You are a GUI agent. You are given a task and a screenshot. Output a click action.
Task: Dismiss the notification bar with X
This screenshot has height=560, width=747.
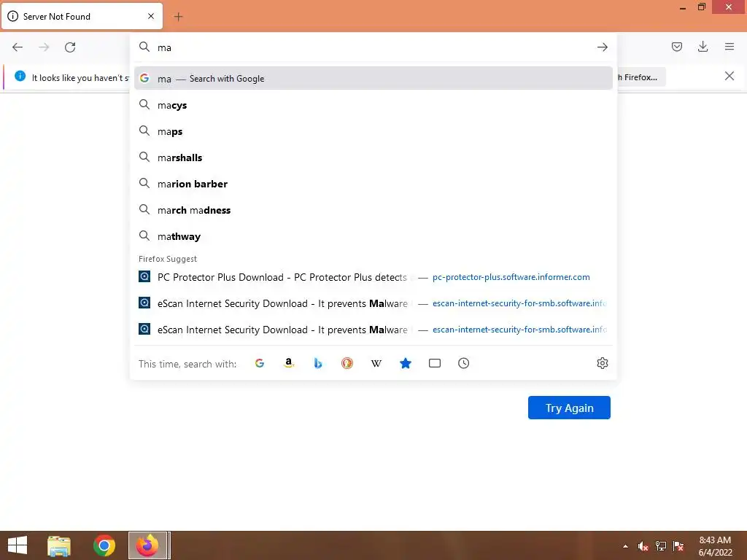tap(729, 76)
